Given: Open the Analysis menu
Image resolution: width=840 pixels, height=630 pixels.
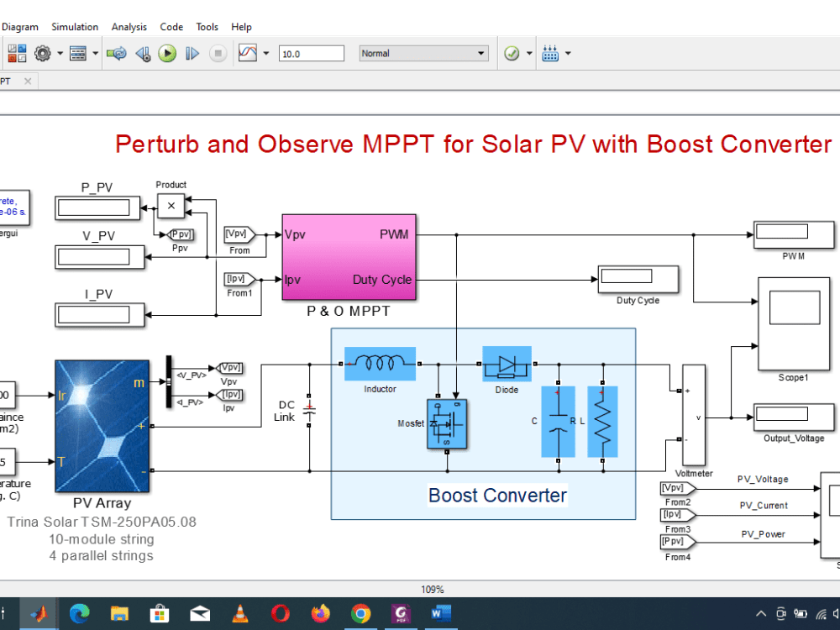Looking at the screenshot, I should pyautogui.click(x=129, y=26).
